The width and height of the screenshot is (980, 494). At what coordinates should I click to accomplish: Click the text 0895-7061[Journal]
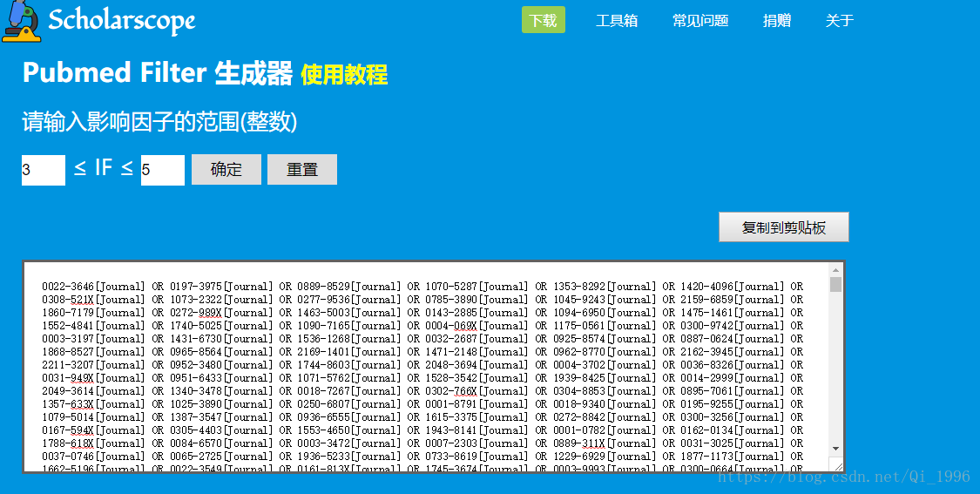pos(732,391)
